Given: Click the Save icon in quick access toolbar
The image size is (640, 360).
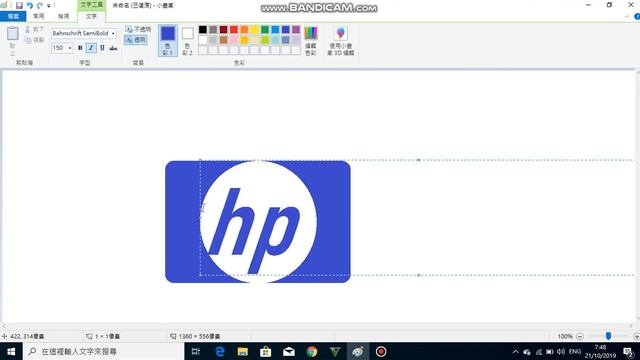Looking at the screenshot, I should pos(19,5).
